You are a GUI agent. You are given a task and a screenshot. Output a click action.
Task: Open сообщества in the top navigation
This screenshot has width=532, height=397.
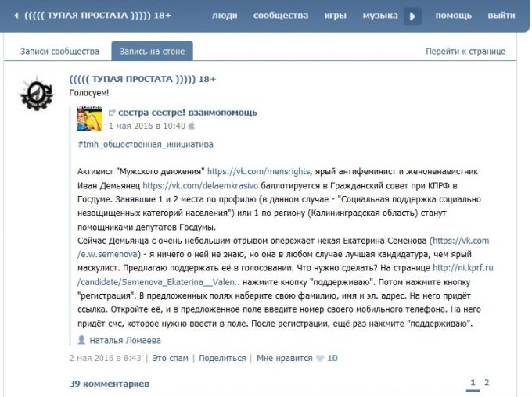[281, 16]
